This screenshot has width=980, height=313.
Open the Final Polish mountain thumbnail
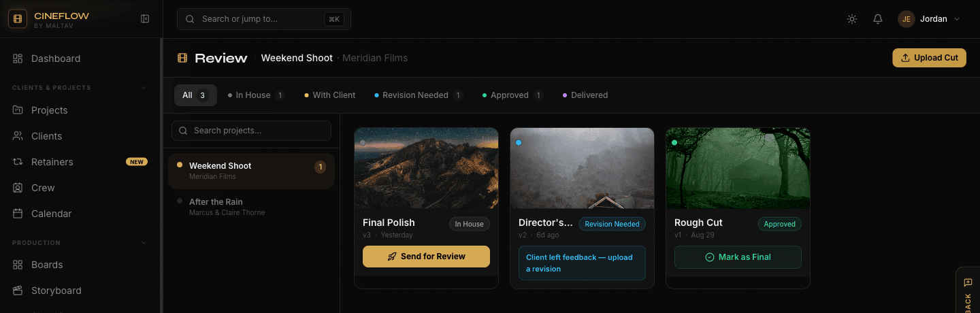click(426, 168)
